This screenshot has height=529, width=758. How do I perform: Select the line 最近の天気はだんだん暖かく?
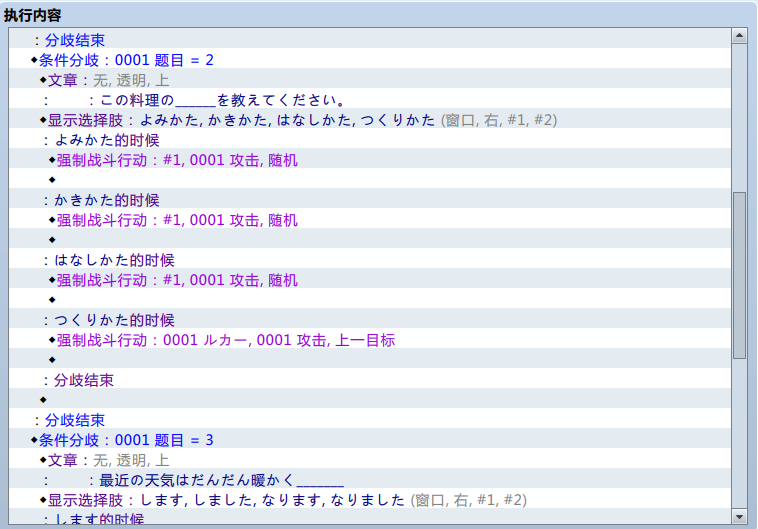pos(370,480)
